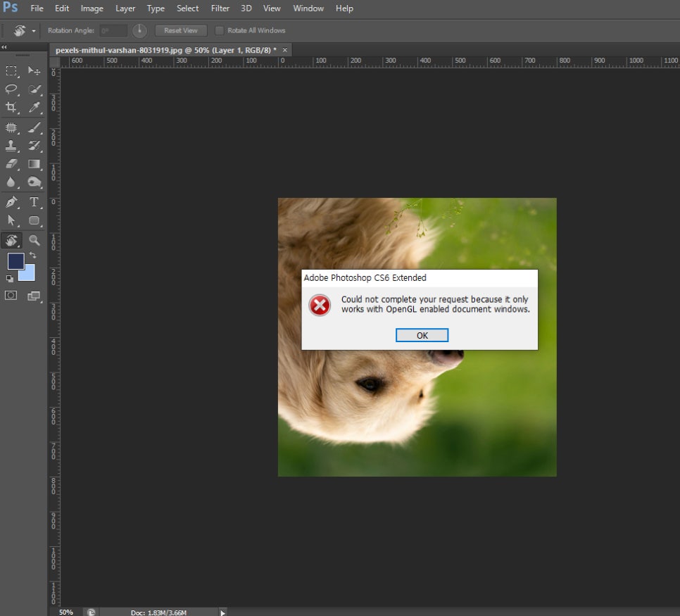Screen dimensions: 680x616
Task: Select the Gradient tool
Action: pos(34,163)
